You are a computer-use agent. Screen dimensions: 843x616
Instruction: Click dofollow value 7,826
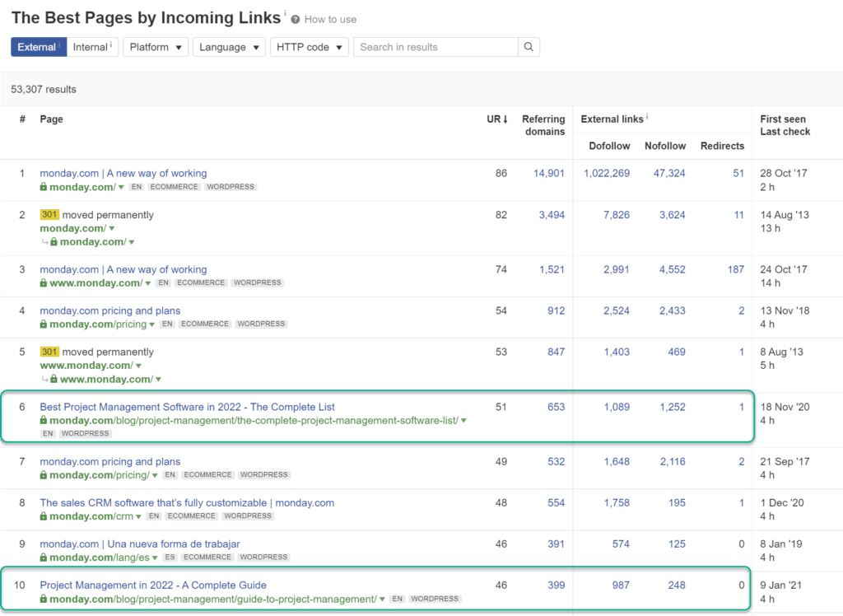(617, 215)
